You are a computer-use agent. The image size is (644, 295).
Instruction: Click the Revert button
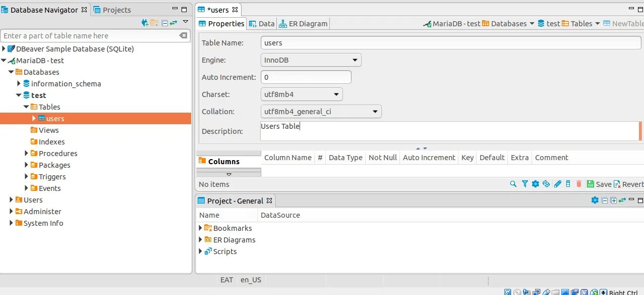628,184
